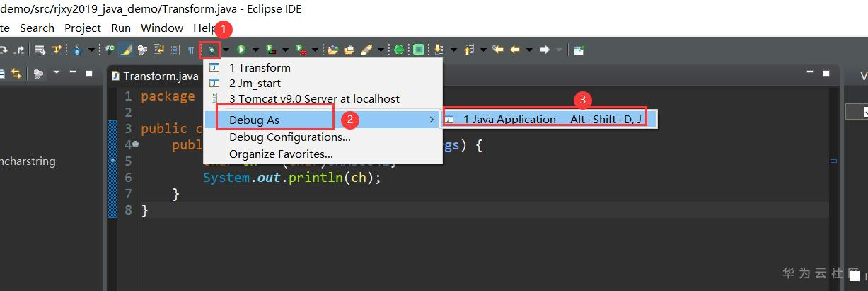Toggle Show Whitespace Characters pilcrow icon

pyautogui.click(x=191, y=50)
